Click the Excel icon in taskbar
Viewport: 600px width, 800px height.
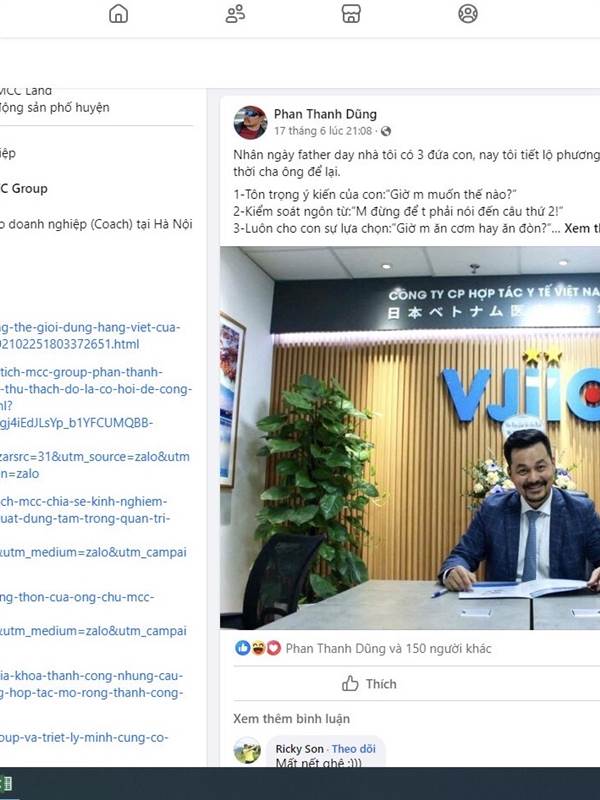click(x=6, y=783)
